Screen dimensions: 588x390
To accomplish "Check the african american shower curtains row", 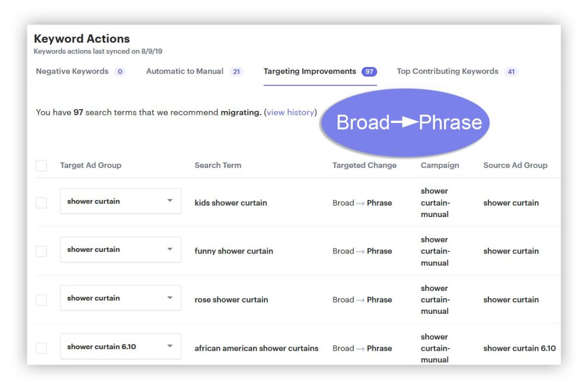I will point(41,348).
